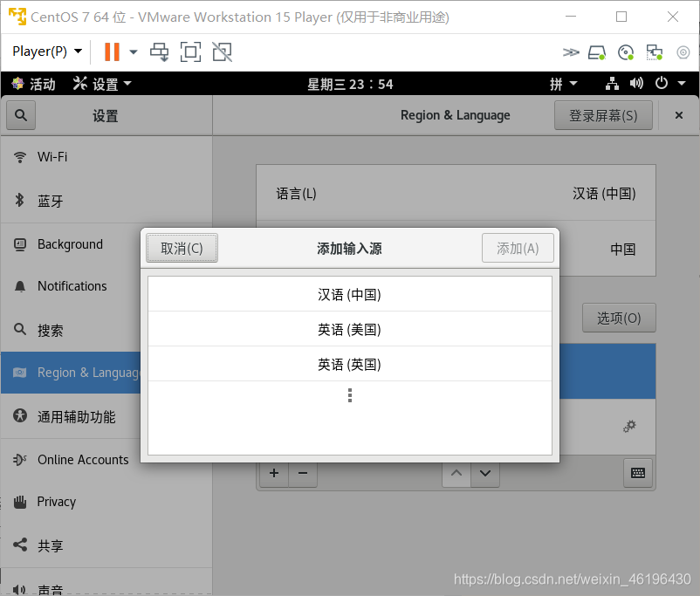The height and width of the screenshot is (596, 700).
Task: Click the volume icon in GNOME top bar
Action: tap(636, 84)
